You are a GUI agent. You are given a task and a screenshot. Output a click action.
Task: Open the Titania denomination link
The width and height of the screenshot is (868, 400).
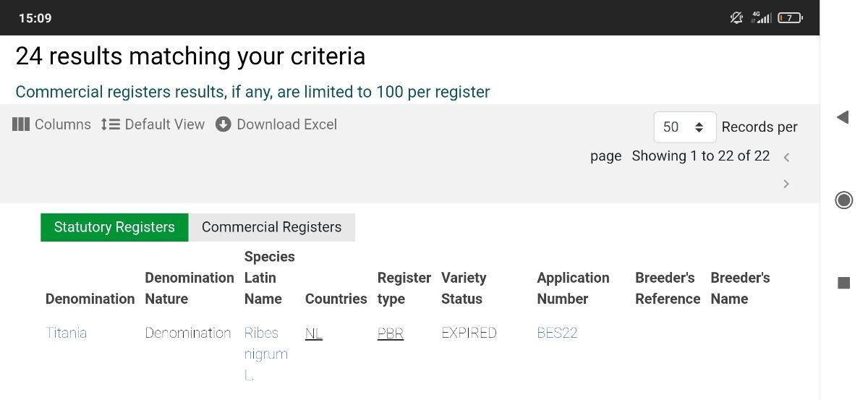[66, 333]
